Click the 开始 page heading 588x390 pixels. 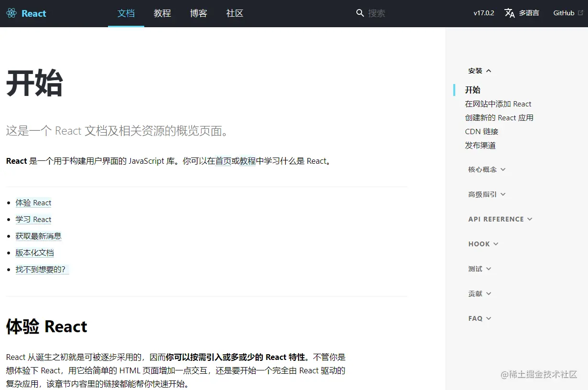34,83
